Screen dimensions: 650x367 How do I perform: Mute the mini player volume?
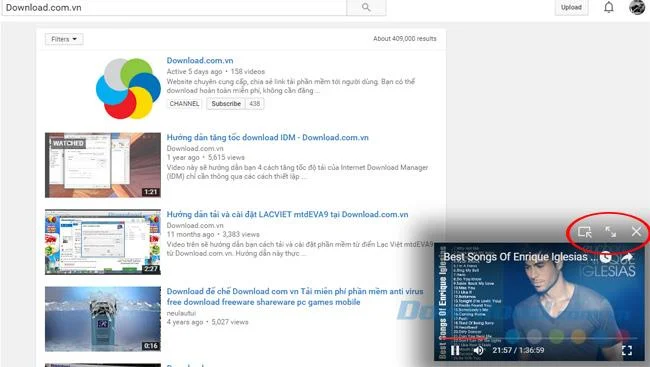[478, 350]
